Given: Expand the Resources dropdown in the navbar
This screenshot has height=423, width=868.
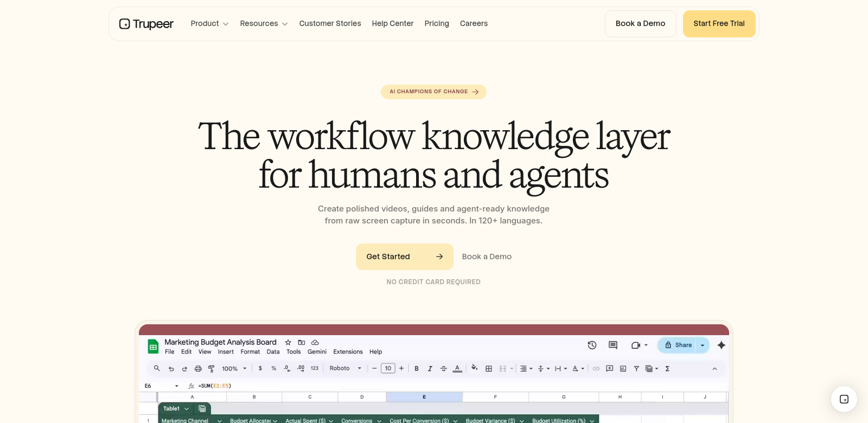Looking at the screenshot, I should click(264, 24).
